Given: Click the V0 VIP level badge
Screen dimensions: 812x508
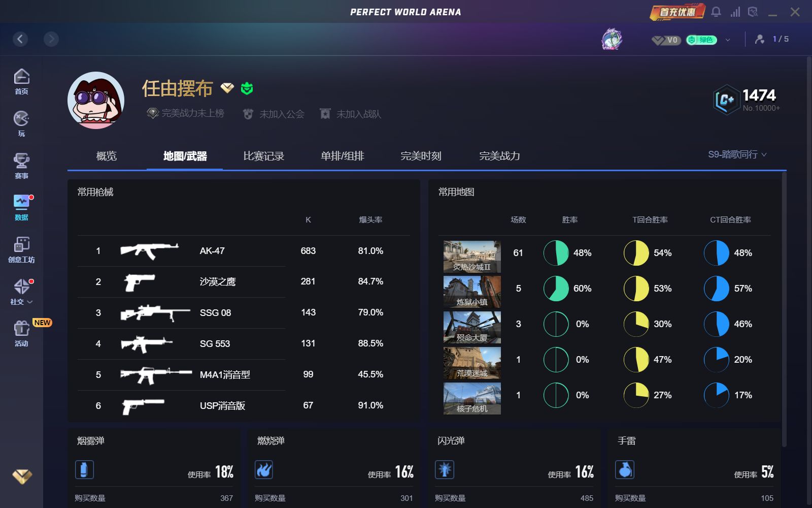Looking at the screenshot, I should [666, 40].
